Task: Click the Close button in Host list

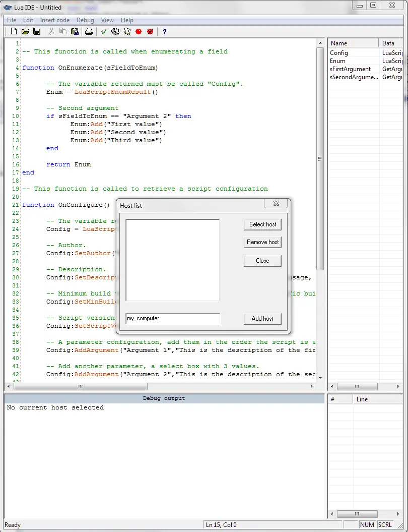Action: (262, 261)
